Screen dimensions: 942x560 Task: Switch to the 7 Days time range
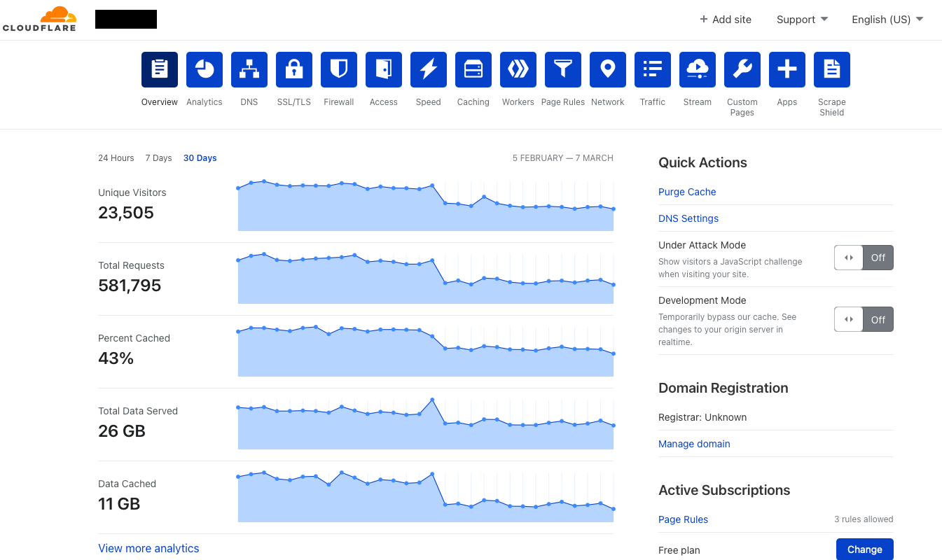click(158, 158)
